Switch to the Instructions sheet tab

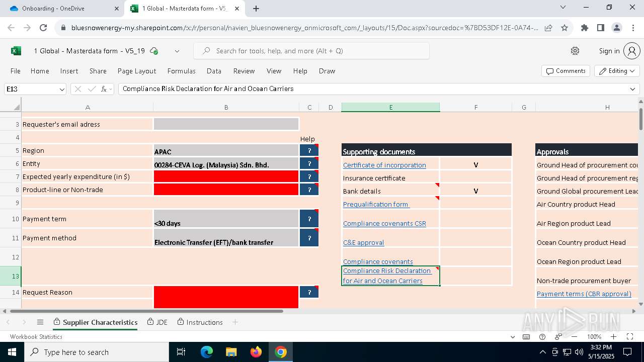pos(200,322)
